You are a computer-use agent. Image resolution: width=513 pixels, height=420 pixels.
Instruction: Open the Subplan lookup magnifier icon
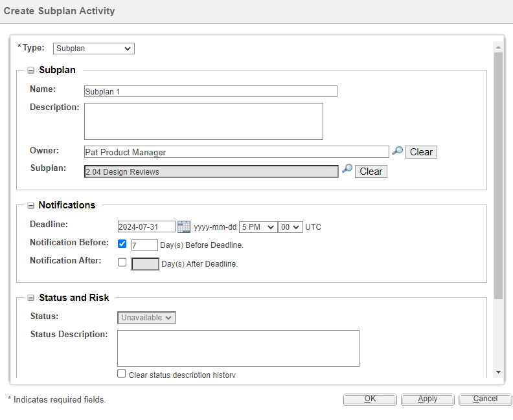[347, 169]
